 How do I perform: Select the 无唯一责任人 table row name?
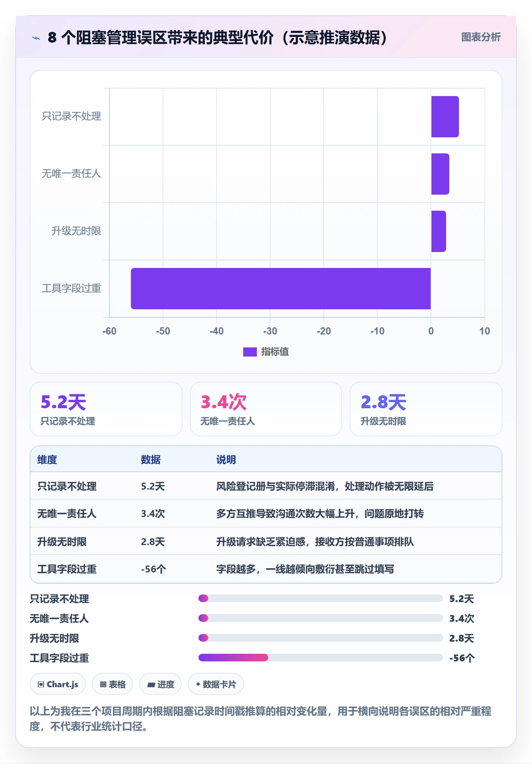coord(67,514)
